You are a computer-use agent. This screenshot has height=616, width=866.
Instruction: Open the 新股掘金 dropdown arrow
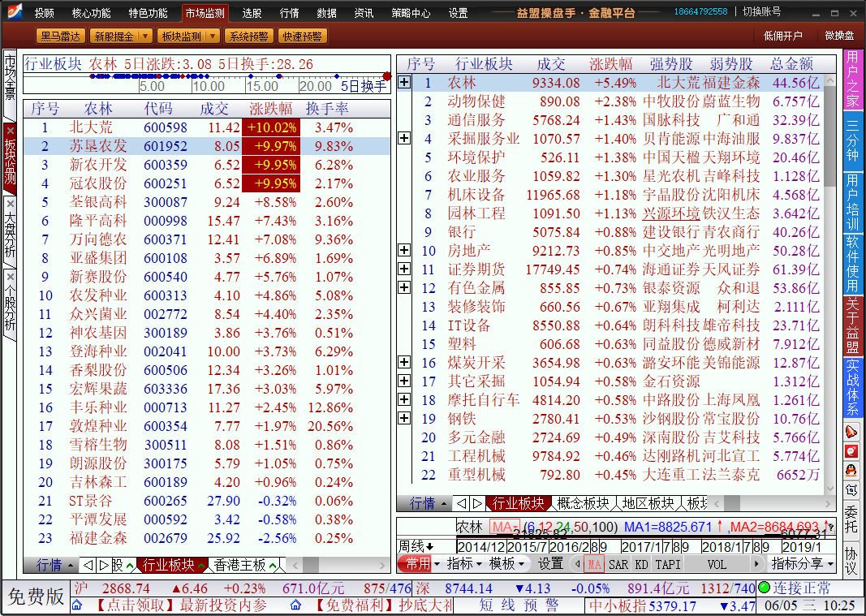(x=144, y=37)
